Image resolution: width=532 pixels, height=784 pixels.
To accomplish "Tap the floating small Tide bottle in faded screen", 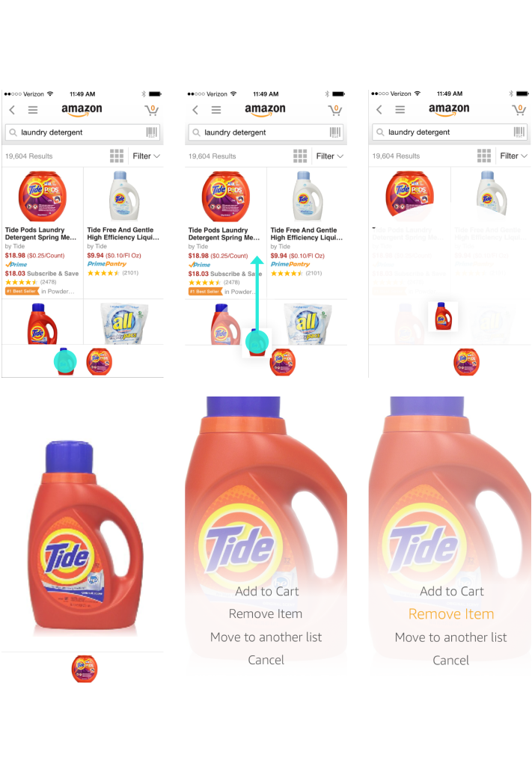I will 442,316.
